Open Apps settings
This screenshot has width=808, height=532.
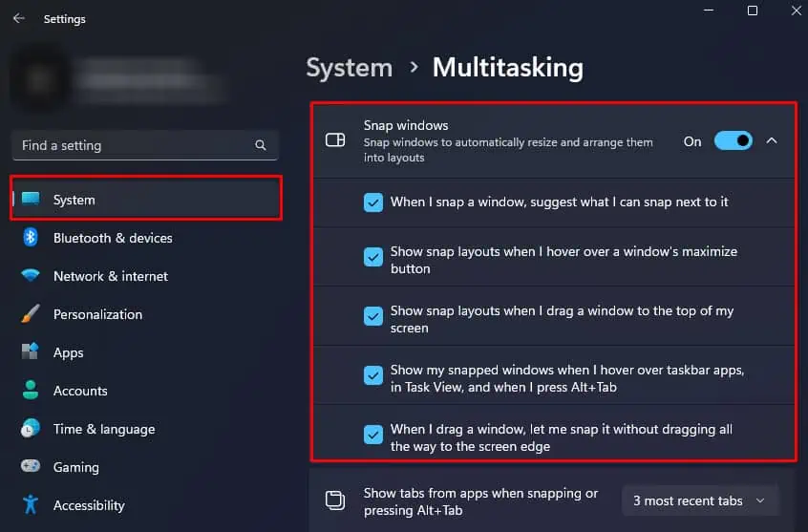pyautogui.click(x=68, y=353)
